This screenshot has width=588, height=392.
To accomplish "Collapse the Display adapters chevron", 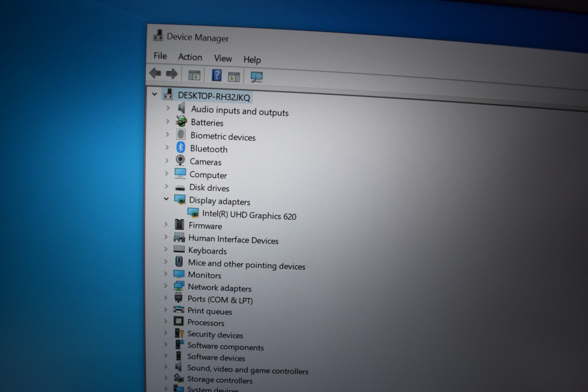I will click(166, 199).
